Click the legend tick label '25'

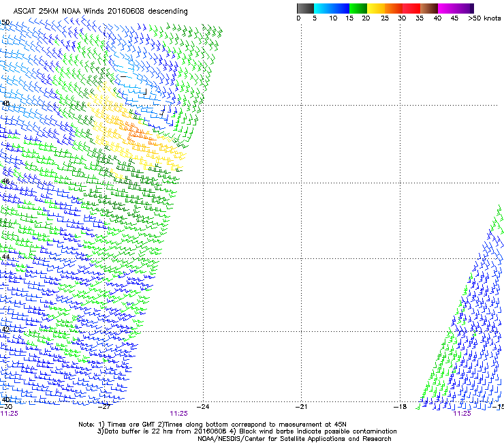click(x=385, y=18)
